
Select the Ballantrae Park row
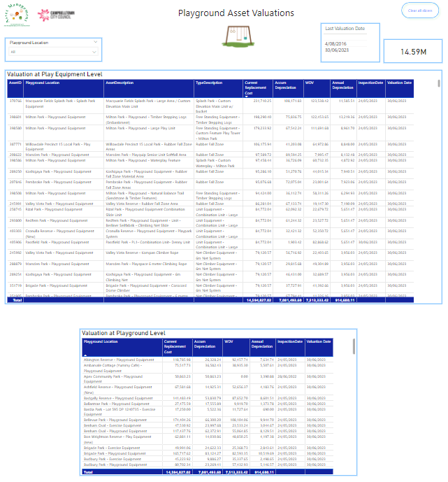click(208, 404)
